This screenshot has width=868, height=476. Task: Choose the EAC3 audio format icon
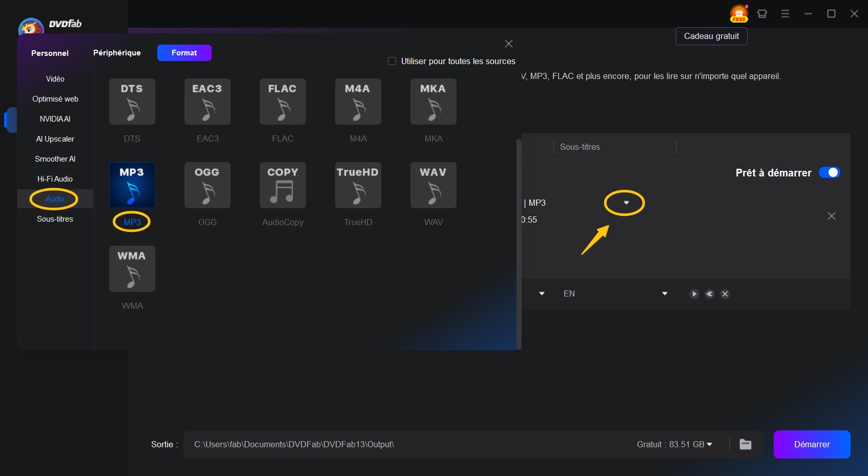(x=208, y=102)
